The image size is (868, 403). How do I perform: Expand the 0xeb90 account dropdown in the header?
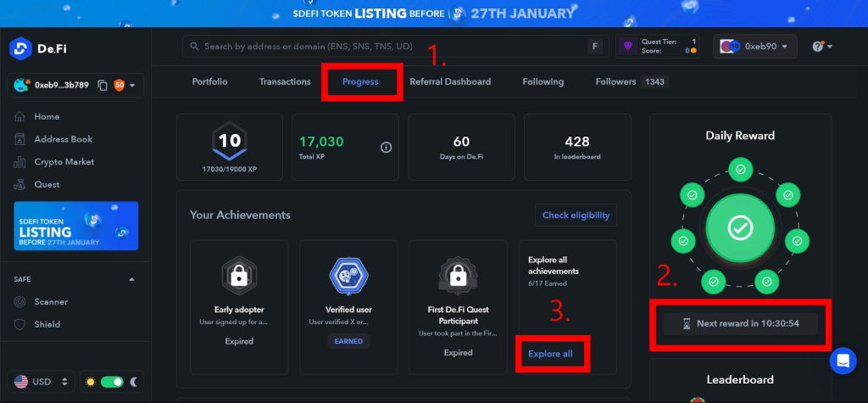[754, 47]
